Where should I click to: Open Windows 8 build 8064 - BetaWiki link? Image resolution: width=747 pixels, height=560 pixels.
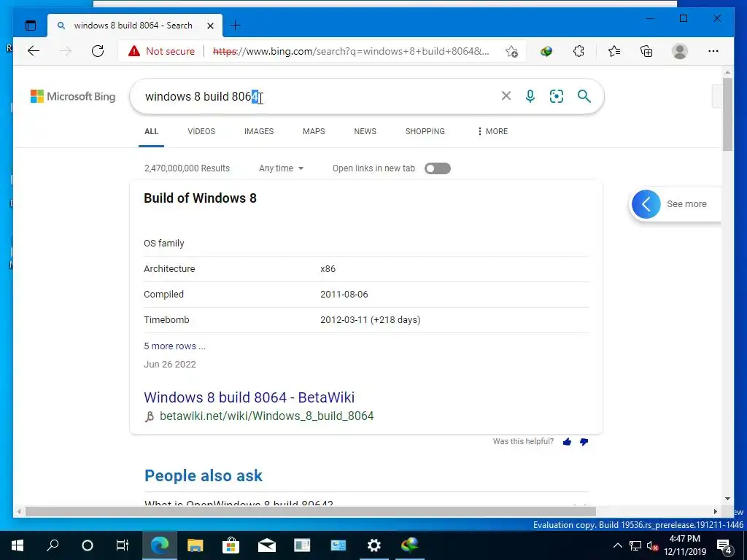[x=249, y=397]
